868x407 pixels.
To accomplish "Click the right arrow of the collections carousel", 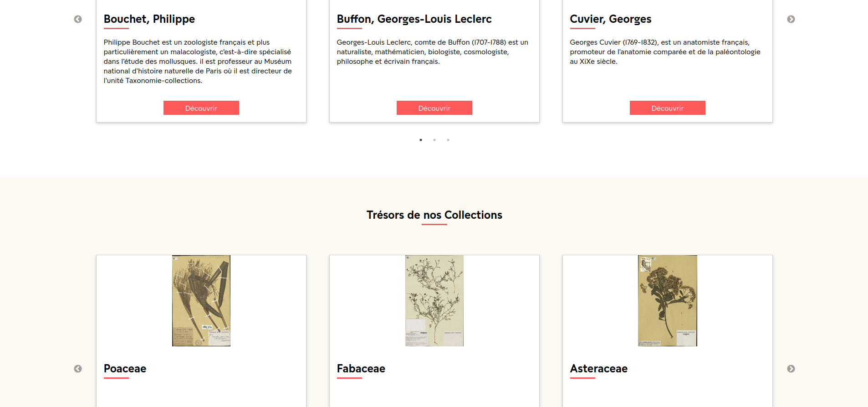I will (x=791, y=369).
